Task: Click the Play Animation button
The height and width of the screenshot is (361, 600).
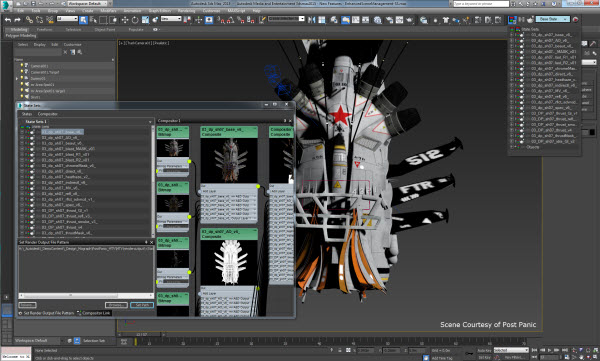Action: (549, 350)
